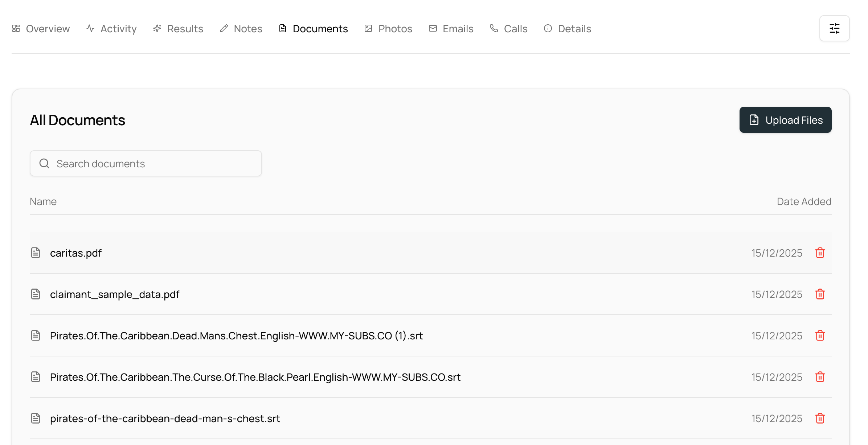Select the Notes tab
This screenshot has height=445, width=868.
[241, 29]
